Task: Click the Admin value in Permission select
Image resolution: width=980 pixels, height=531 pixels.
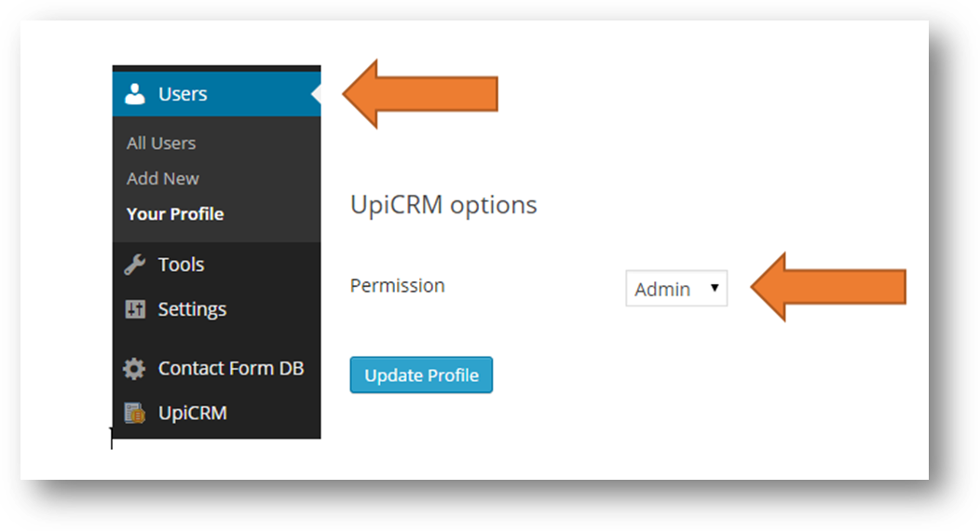Action: pyautogui.click(x=662, y=289)
